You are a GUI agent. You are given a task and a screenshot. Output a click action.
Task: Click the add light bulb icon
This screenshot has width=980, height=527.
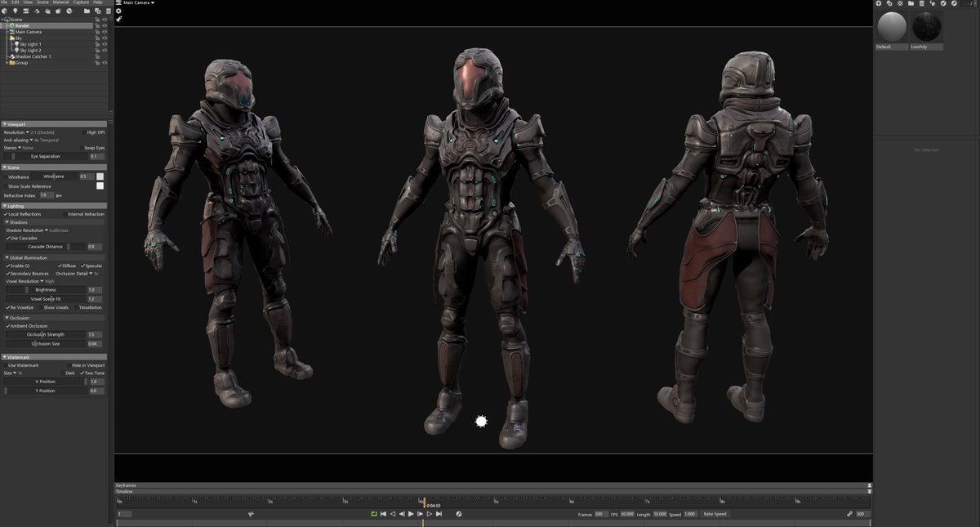(x=15, y=11)
